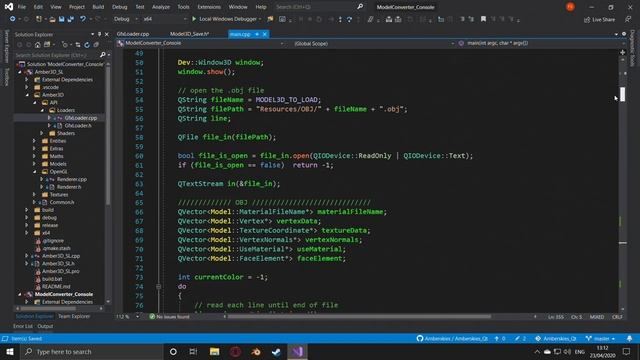Click the horizontal editor scrollbar
Image resolution: width=640 pixels, height=360 pixels.
point(359,316)
